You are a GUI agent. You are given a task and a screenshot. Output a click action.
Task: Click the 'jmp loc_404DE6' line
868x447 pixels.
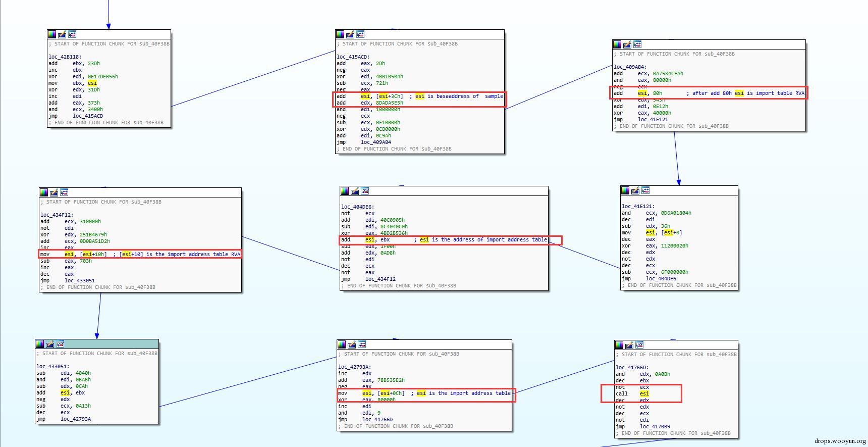coord(649,278)
